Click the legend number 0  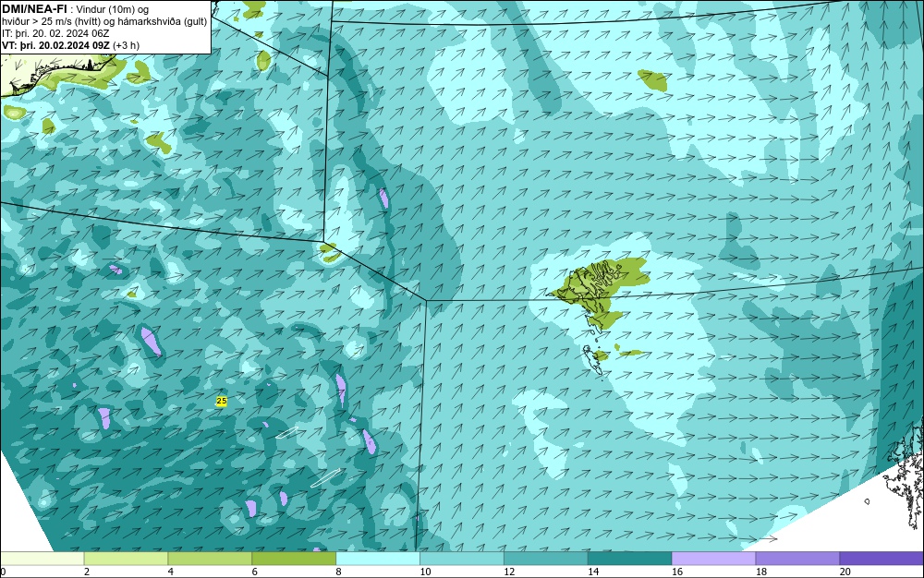(3, 572)
